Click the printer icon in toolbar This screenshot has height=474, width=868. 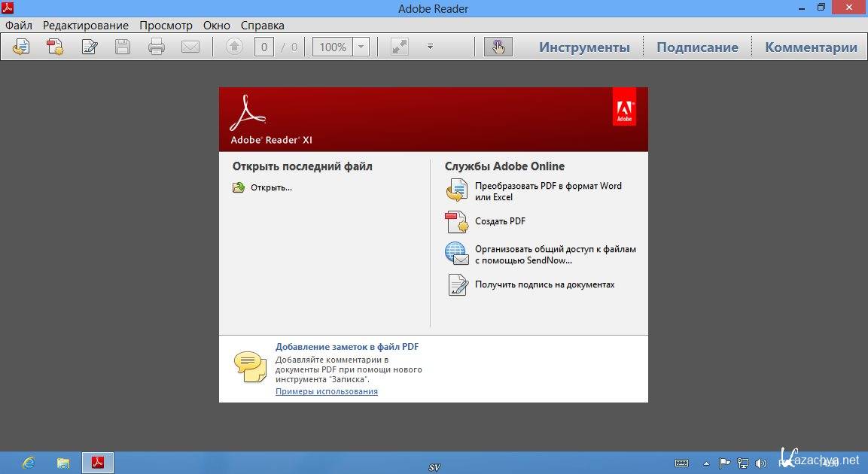tap(157, 47)
